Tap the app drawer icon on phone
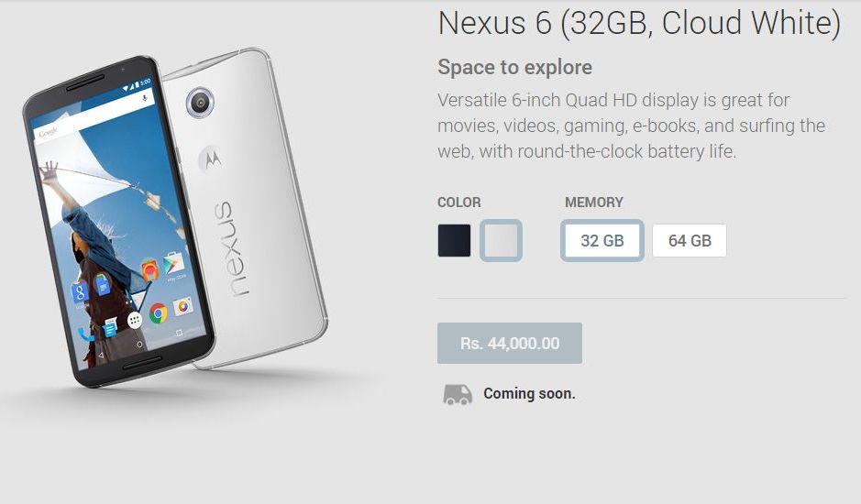Screen dimensions: 861x504 point(135,320)
